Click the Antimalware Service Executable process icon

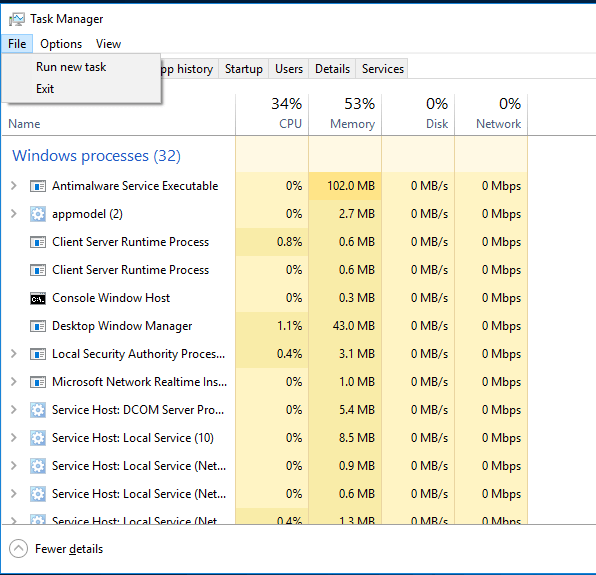(x=38, y=186)
